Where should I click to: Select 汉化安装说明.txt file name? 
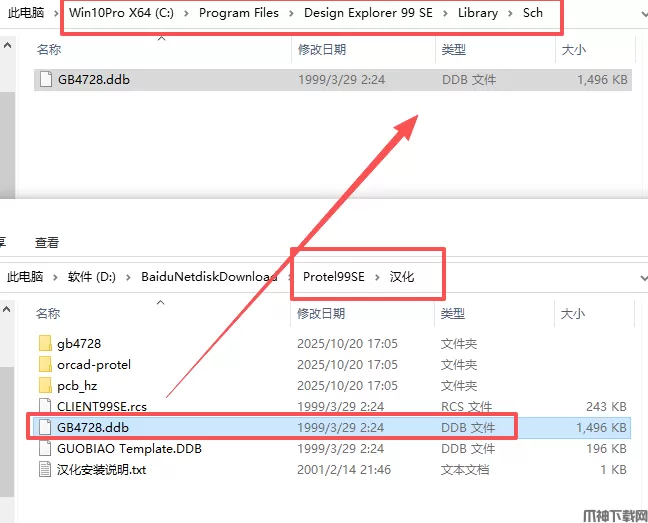click(101, 469)
